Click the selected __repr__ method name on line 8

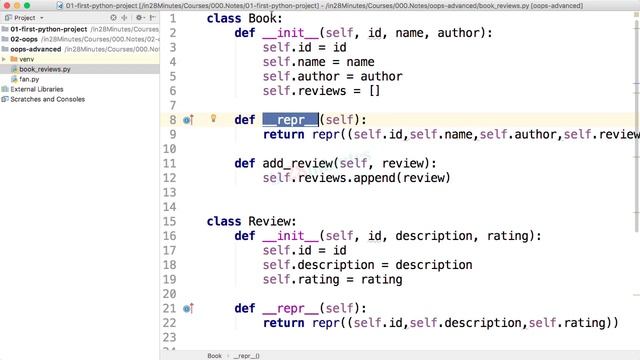[x=290, y=120]
